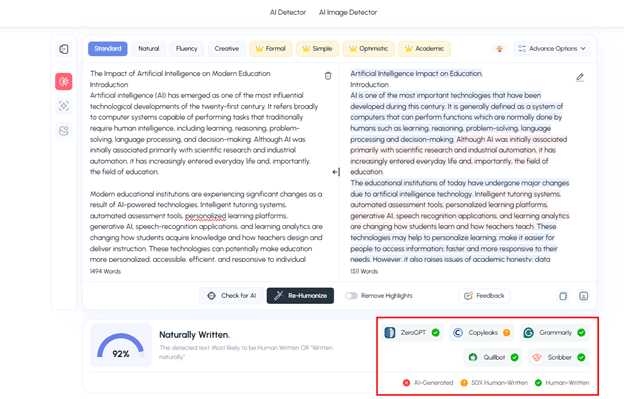This screenshot has height=399, width=624.
Task: Open the scan detector sidebar icon
Action: pos(64,106)
